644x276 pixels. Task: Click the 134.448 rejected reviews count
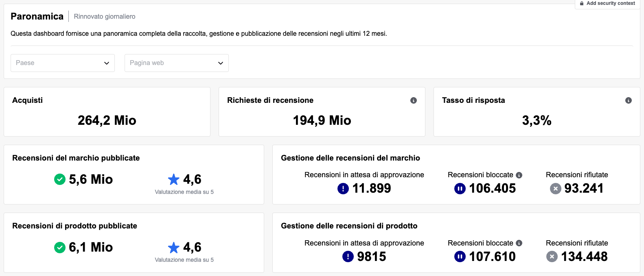pyautogui.click(x=585, y=256)
